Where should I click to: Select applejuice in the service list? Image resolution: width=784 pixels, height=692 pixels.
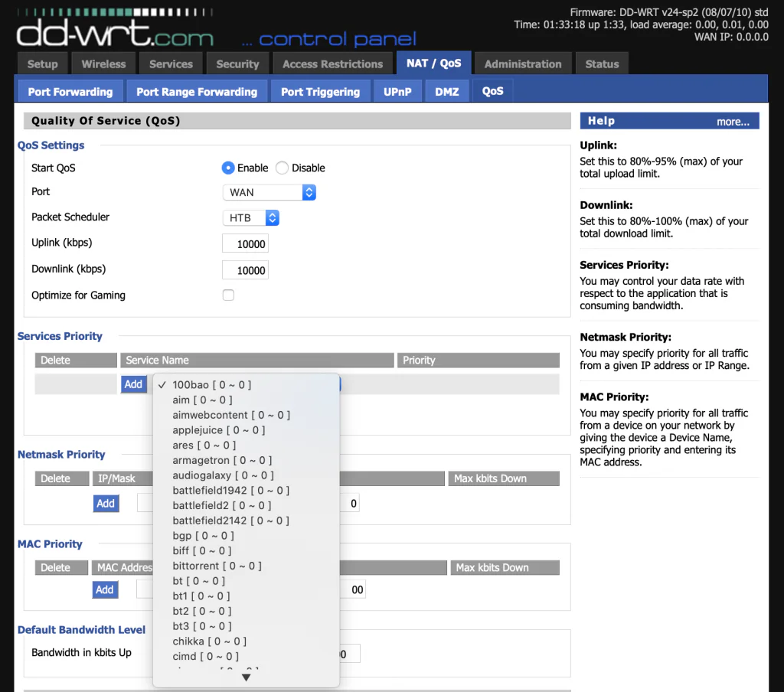(x=246, y=430)
